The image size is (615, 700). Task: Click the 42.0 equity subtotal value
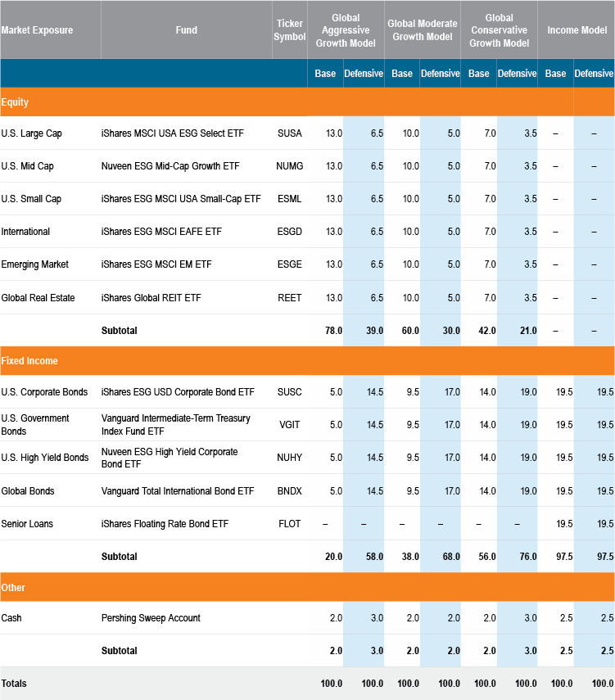click(x=487, y=331)
